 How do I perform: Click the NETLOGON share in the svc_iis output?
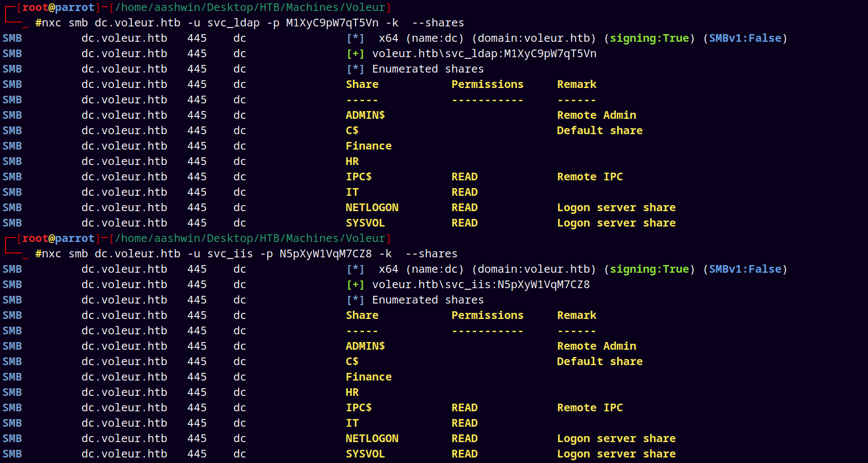pos(372,439)
